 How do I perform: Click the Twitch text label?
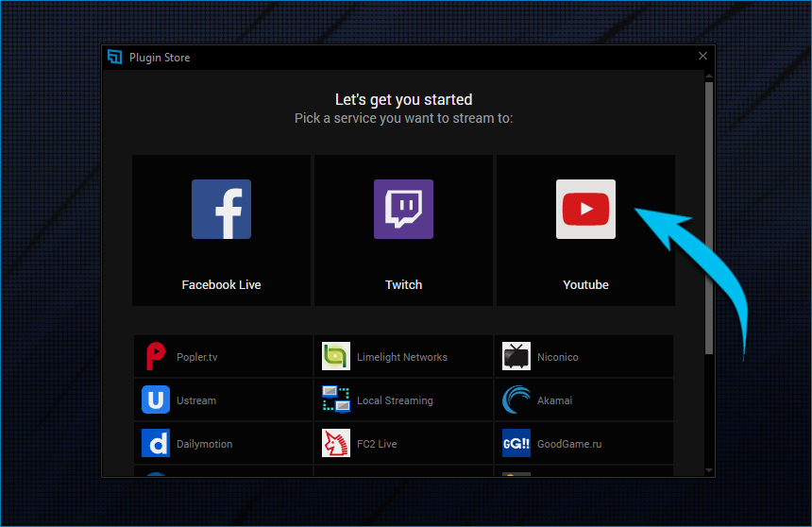pyautogui.click(x=403, y=285)
